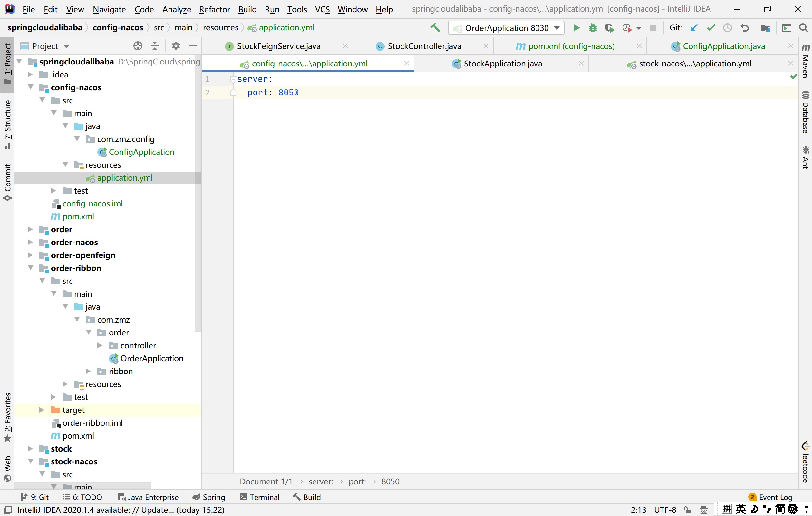Expand the ribbon package
This screenshot has height=516, width=812.
click(88, 371)
